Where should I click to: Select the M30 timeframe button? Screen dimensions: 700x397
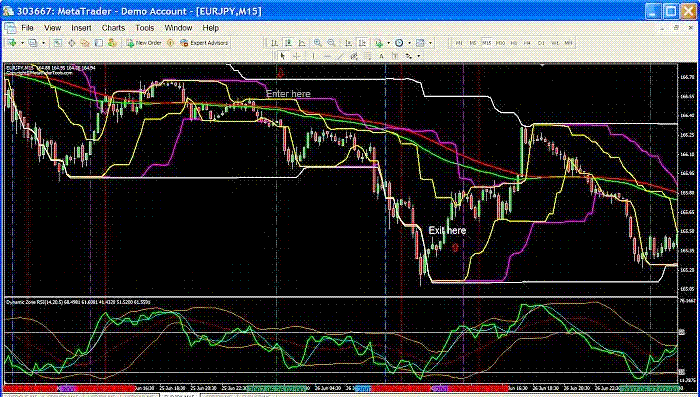(500, 43)
